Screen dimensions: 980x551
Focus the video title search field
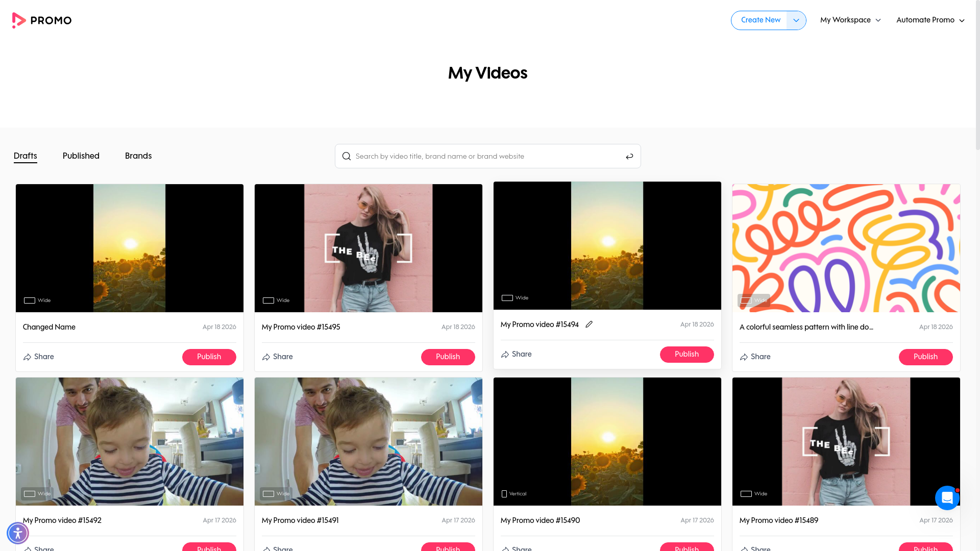click(x=485, y=156)
